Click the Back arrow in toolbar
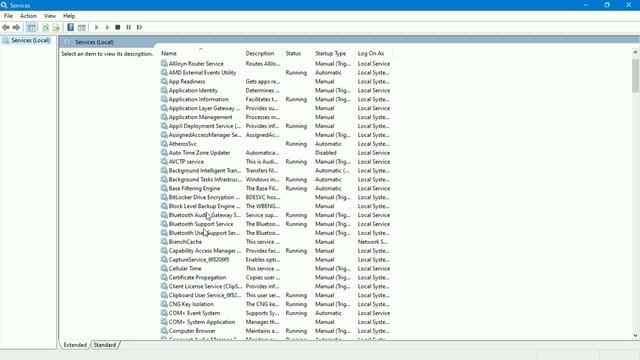640x360 pixels. coord(6,27)
